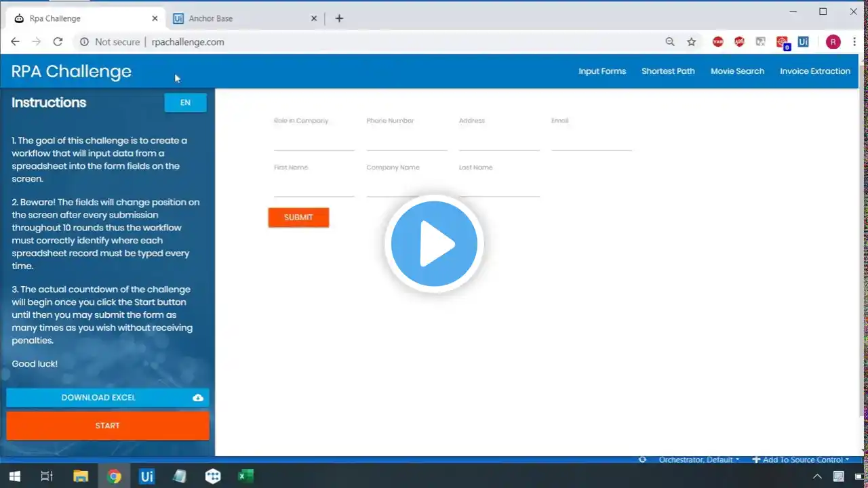The width and height of the screenshot is (868, 488).
Task: Click the Download Excel button
Action: click(108, 398)
